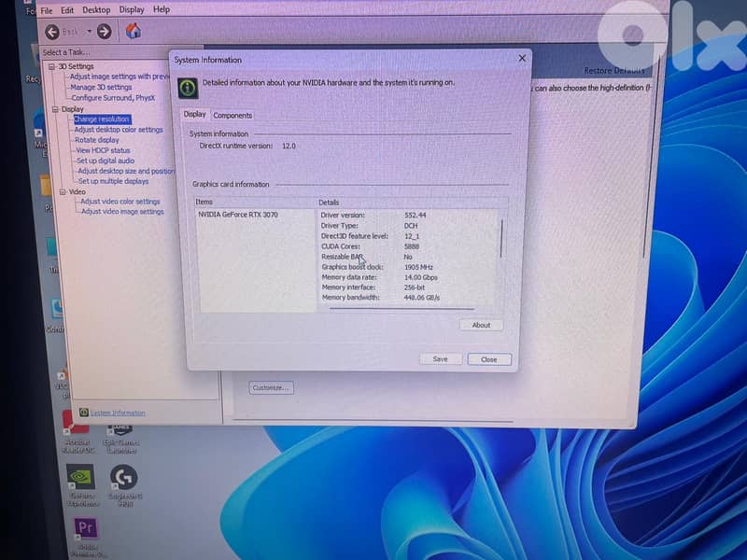Image resolution: width=747 pixels, height=560 pixels.
Task: Open the Desktop menu
Action: click(96, 10)
